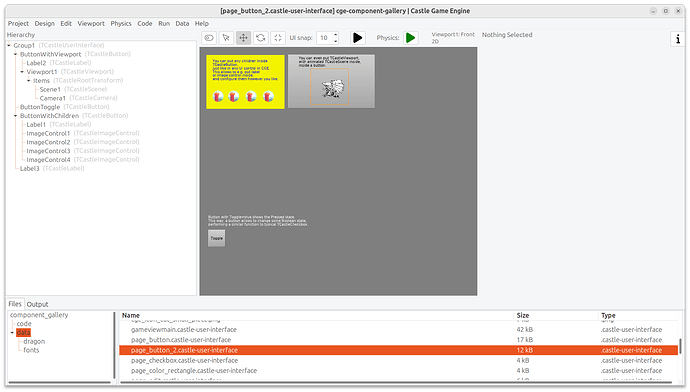Screen dimensions: 690x392
Task: Start physics simulation green play button
Action: (x=411, y=38)
